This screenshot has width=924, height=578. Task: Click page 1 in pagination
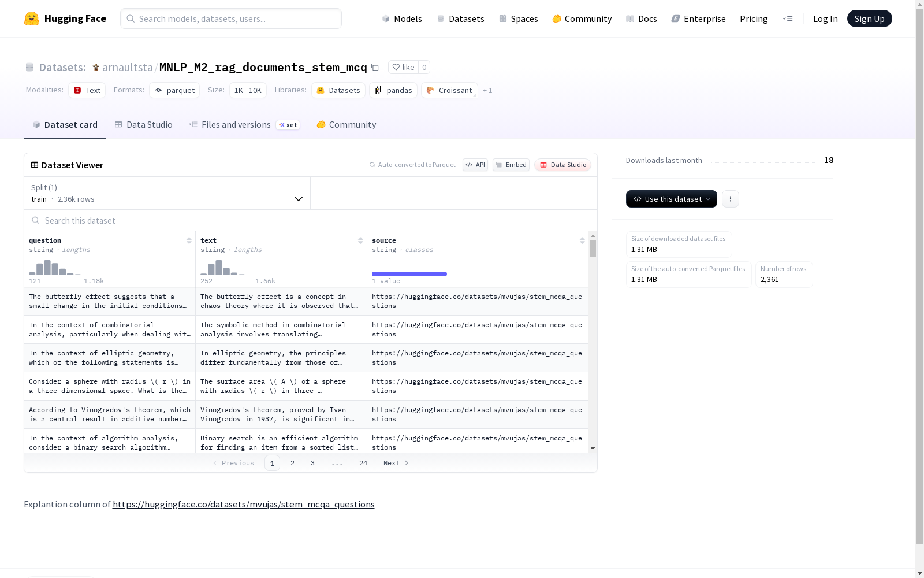pos(273,463)
